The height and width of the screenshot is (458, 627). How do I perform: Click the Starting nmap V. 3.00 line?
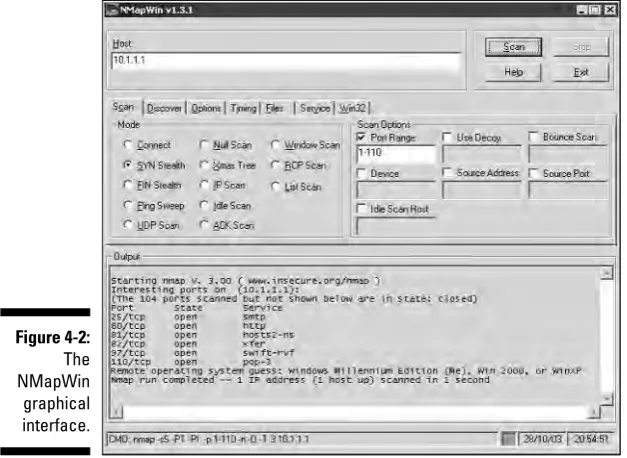pos(246,281)
